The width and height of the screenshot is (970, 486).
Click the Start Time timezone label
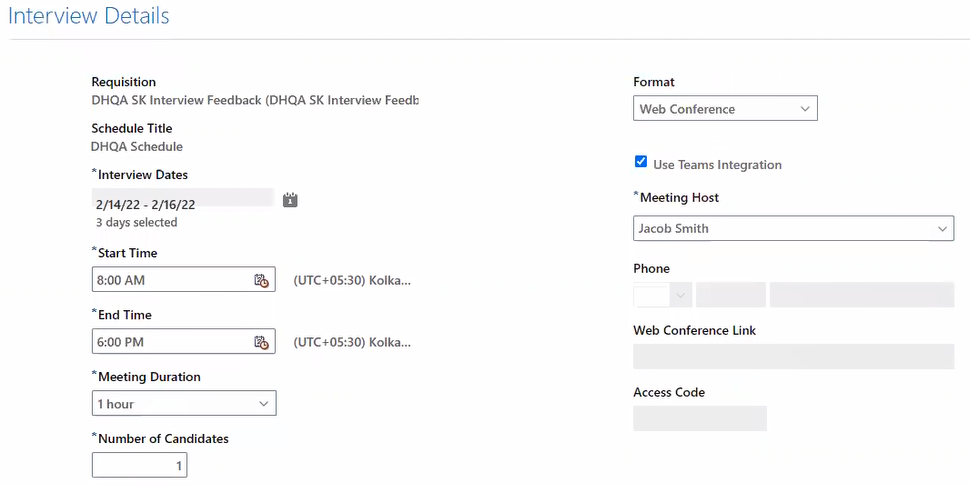tap(352, 280)
